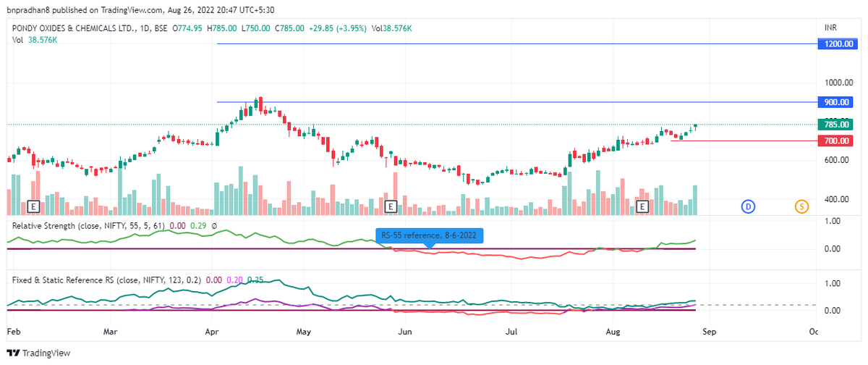Open the orange S split marker
868x365 pixels.
[801, 206]
